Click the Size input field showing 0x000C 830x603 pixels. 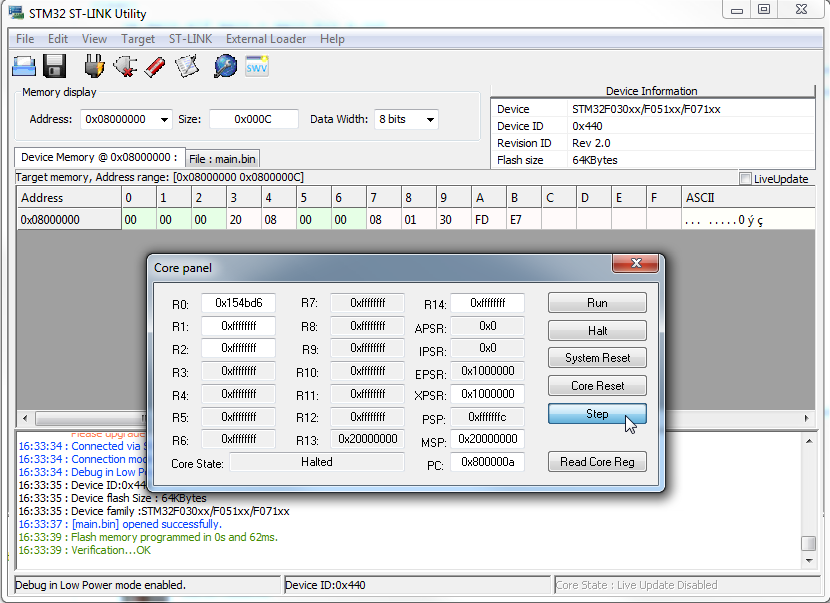coord(254,120)
